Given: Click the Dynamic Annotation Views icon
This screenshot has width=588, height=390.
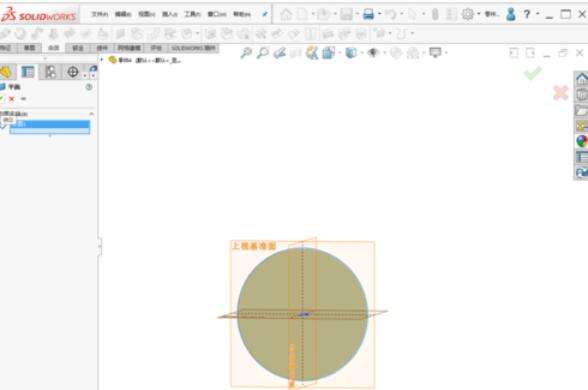Looking at the screenshot, I should click(312, 53).
